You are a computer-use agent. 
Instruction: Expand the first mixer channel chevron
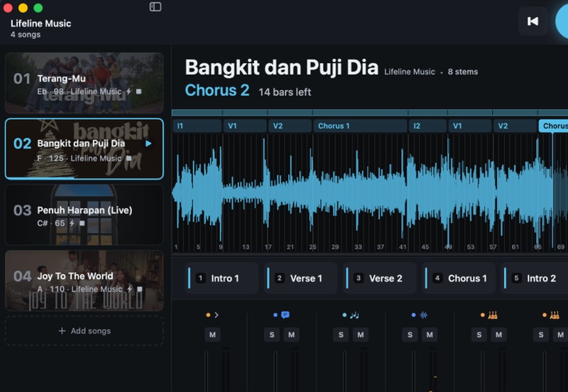click(x=217, y=315)
